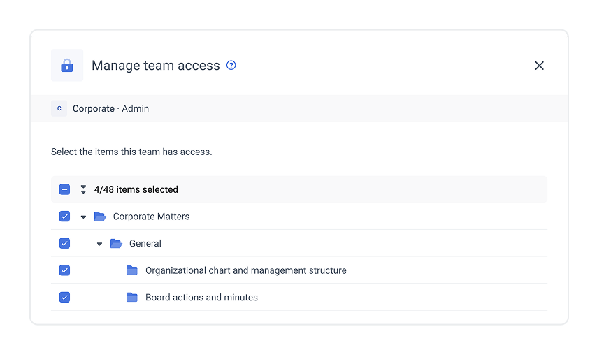Uncheck Board actions and minutes checkbox
The height and width of the screenshot is (364, 597).
(64, 298)
